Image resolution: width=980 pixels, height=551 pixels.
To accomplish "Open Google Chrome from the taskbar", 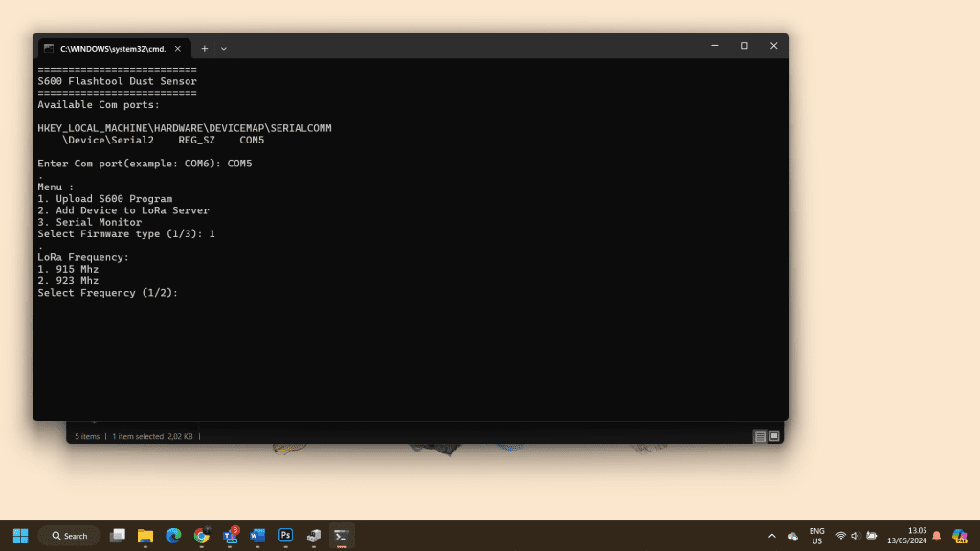I will [x=201, y=536].
